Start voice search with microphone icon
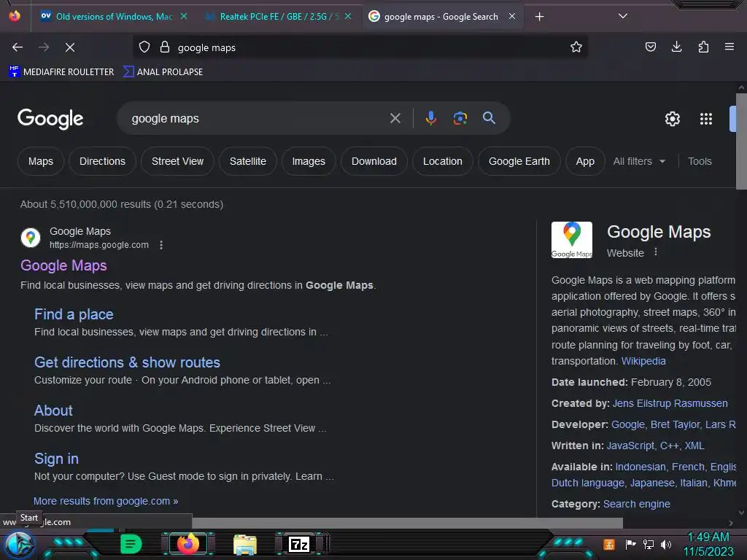The width and height of the screenshot is (747, 560). [x=430, y=118]
